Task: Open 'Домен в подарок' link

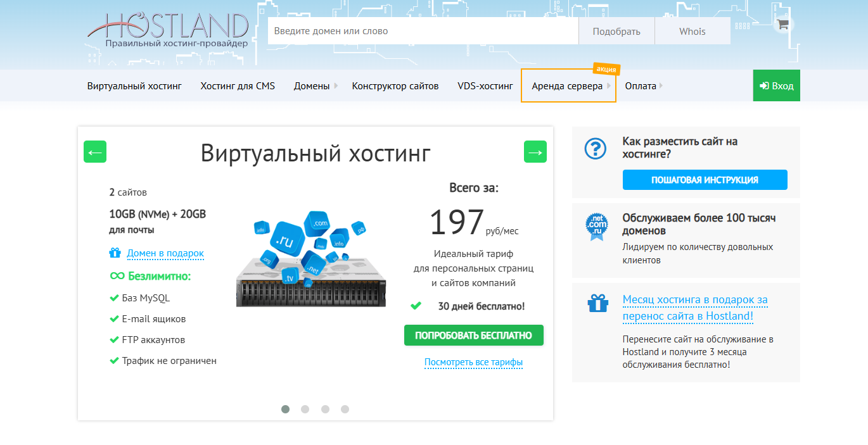Action: coord(165,253)
